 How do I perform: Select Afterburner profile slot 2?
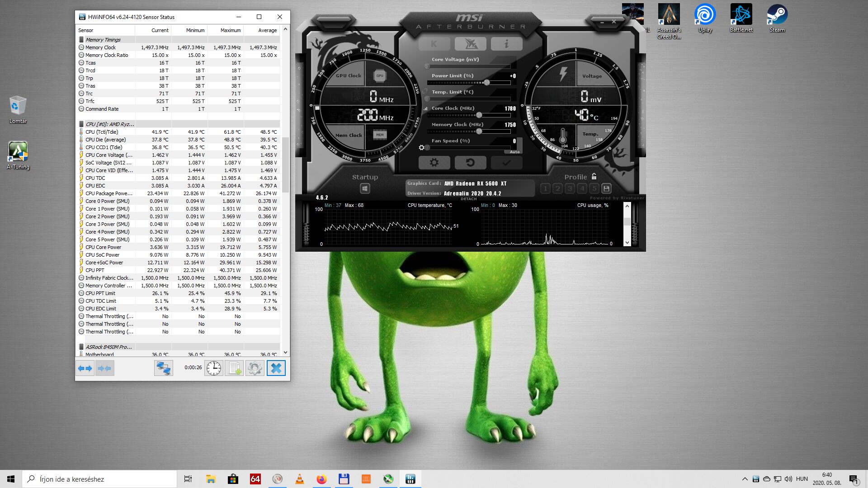tap(557, 188)
